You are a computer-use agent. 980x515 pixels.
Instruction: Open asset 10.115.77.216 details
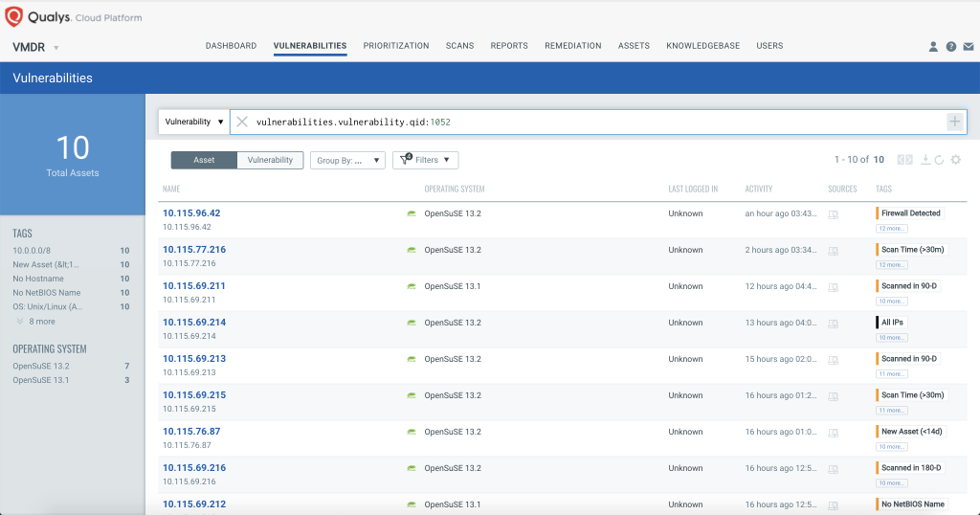[x=194, y=250]
